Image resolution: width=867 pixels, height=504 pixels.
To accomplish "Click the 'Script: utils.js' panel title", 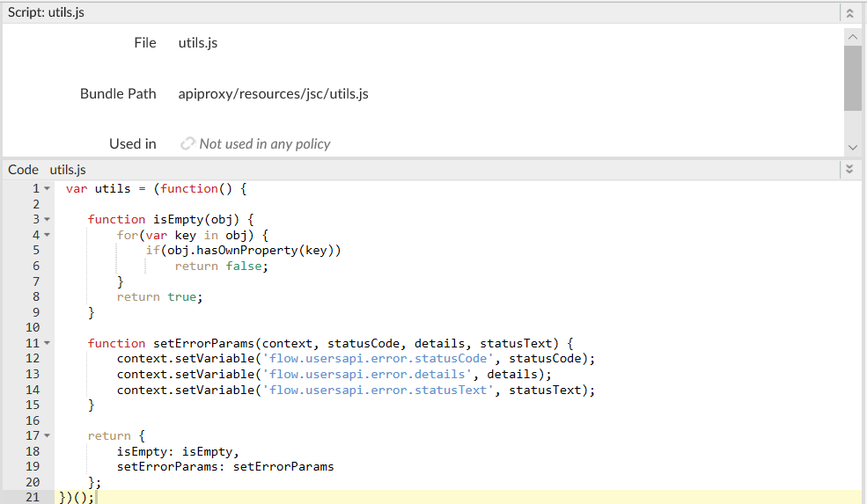I will [46, 12].
